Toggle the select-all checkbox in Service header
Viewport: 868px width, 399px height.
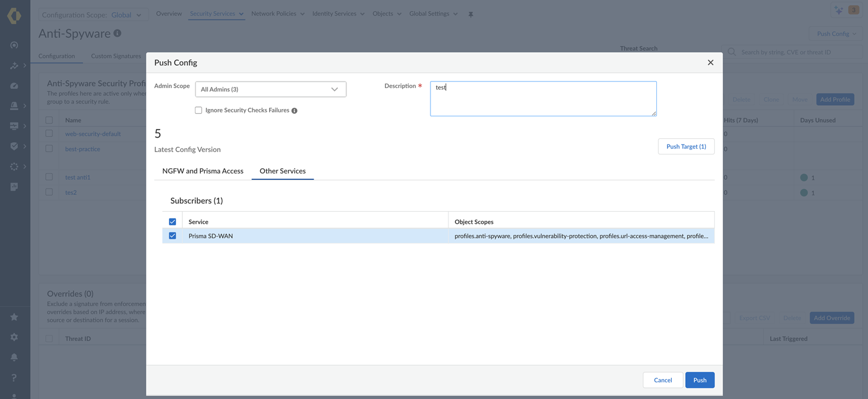(x=172, y=222)
